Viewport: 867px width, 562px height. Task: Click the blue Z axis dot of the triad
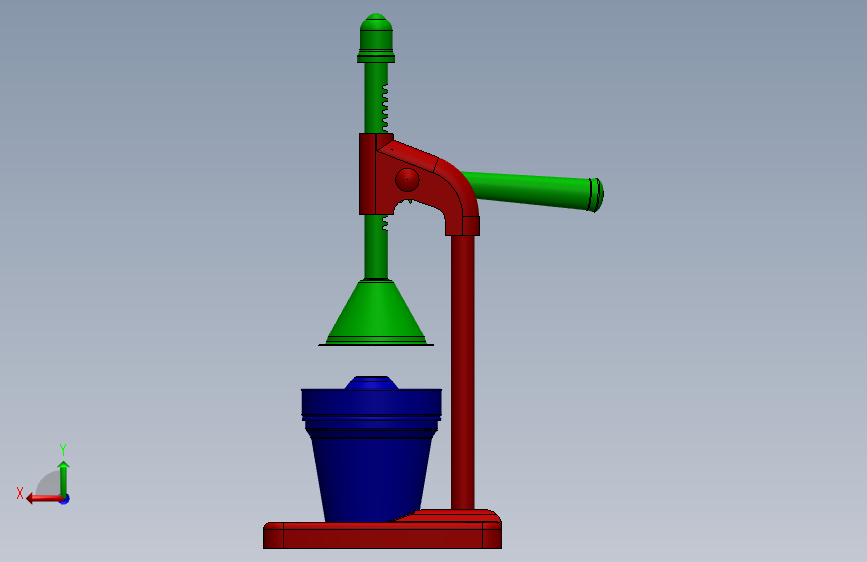(65, 499)
